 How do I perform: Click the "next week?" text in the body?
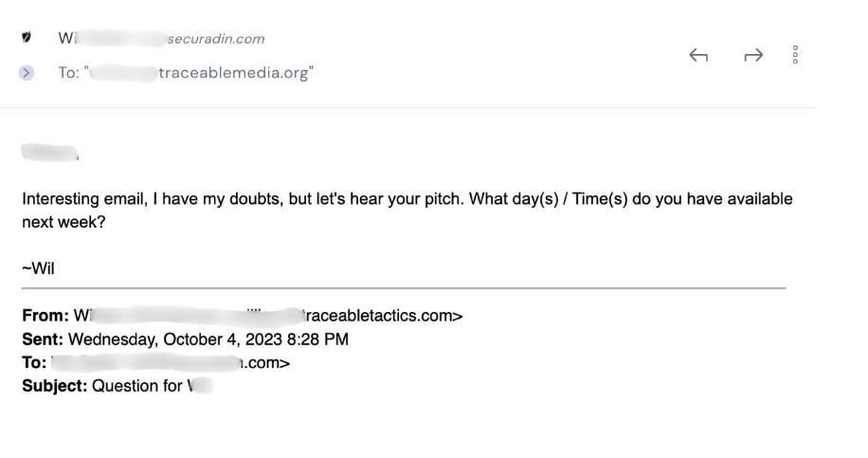(63, 222)
